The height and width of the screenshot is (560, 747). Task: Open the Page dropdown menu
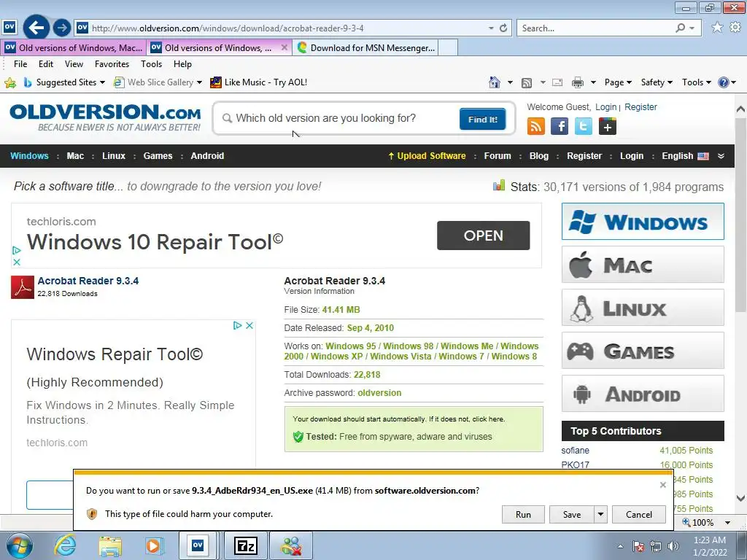(x=618, y=82)
